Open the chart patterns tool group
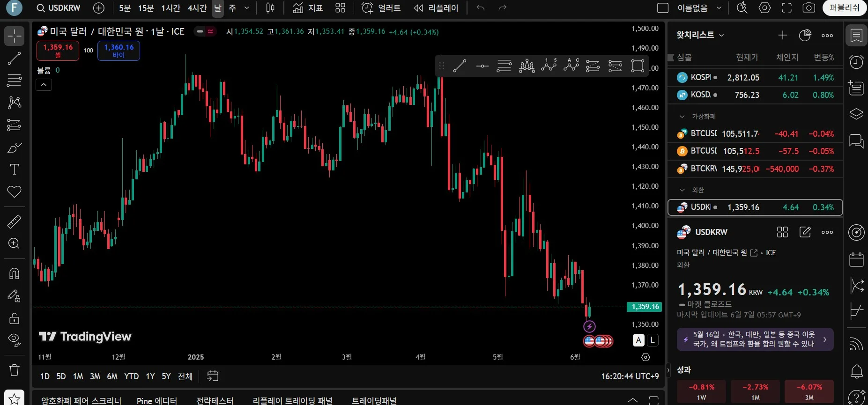The height and width of the screenshot is (405, 868). click(14, 103)
